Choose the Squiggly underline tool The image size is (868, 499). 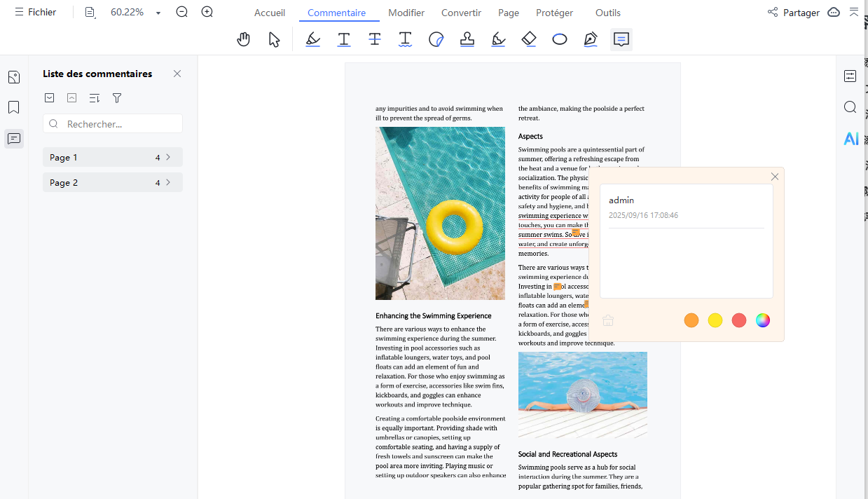click(405, 39)
